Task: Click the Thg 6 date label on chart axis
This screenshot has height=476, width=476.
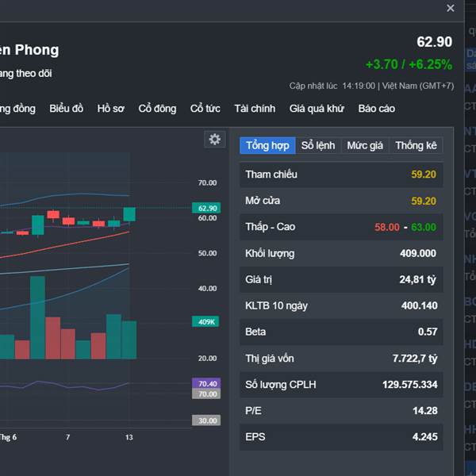Action: pos(8,437)
